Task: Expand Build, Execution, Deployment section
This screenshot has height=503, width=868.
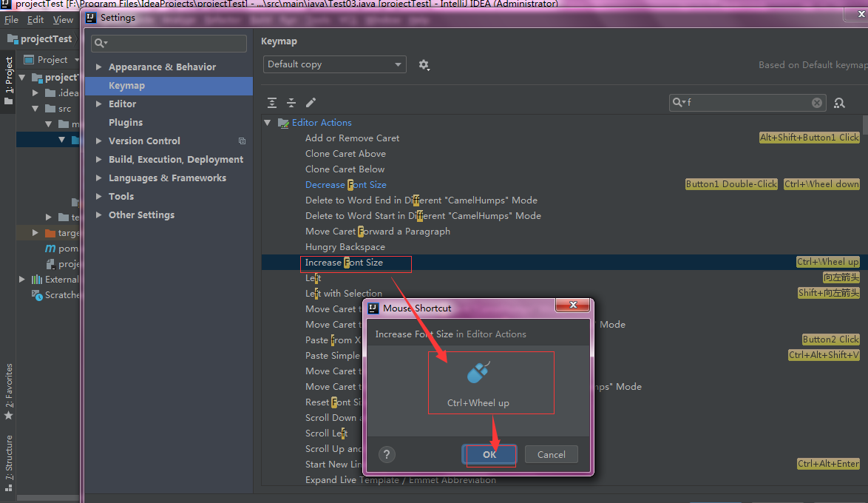Action: pyautogui.click(x=98, y=159)
